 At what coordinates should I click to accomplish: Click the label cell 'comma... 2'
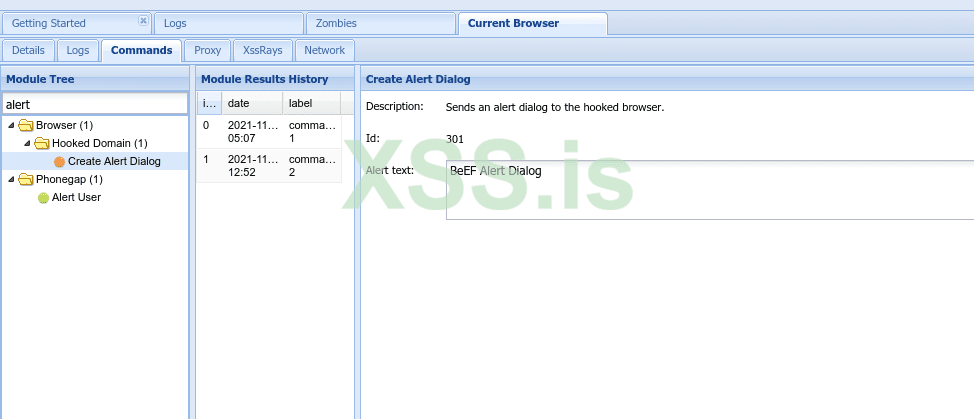[312, 166]
